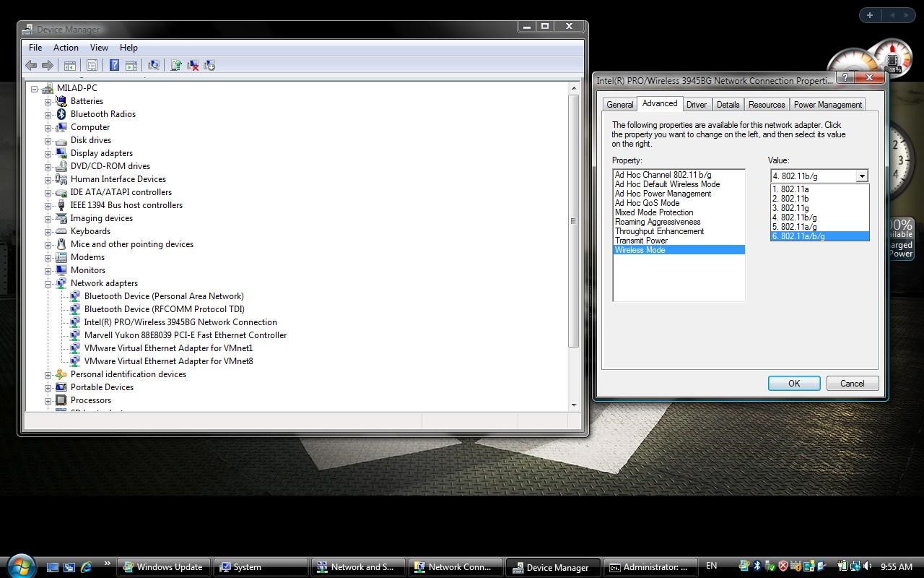Expand the Batteries node
The width and height of the screenshot is (924, 578).
[48, 101]
